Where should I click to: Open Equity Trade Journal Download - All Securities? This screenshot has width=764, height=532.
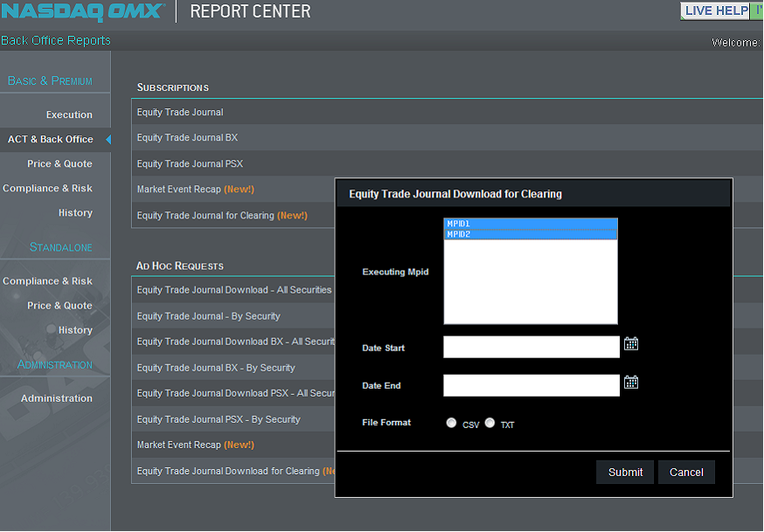(234, 290)
